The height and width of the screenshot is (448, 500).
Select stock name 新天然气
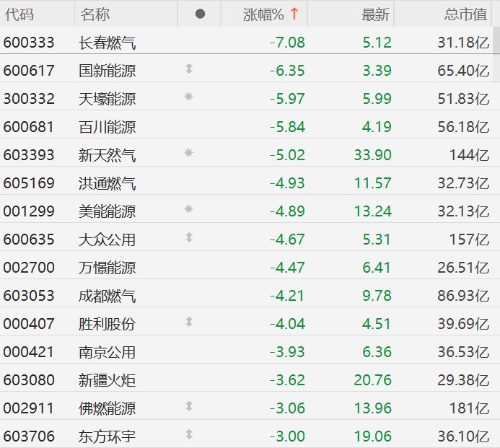[107, 155]
